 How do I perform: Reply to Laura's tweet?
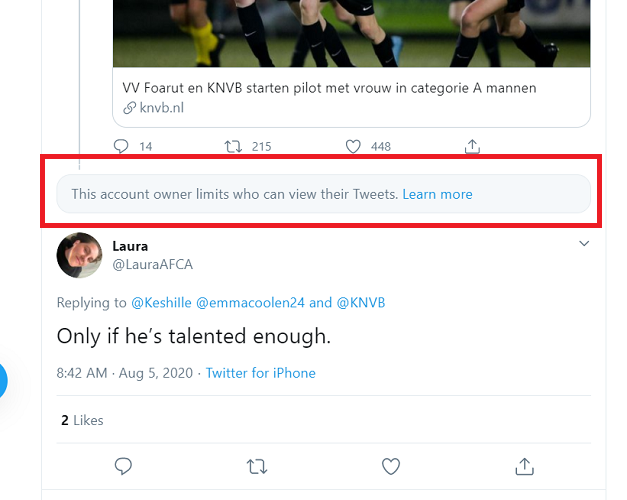[124, 466]
